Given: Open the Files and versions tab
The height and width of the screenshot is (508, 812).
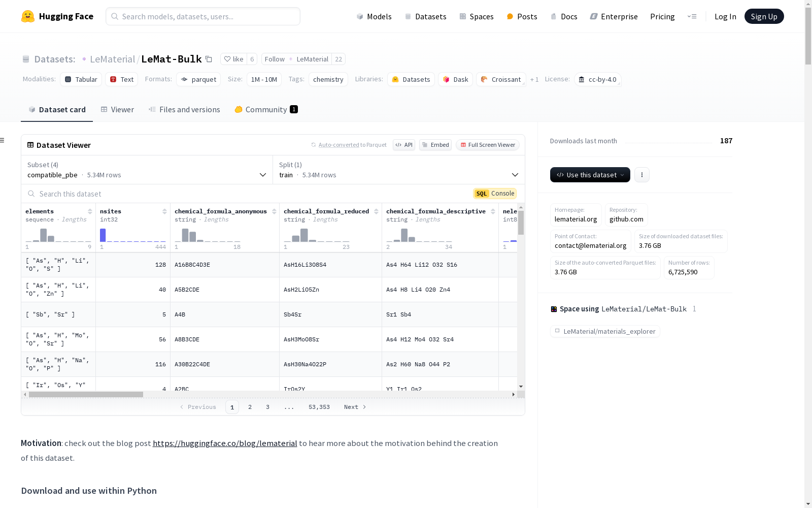Looking at the screenshot, I should [x=184, y=109].
